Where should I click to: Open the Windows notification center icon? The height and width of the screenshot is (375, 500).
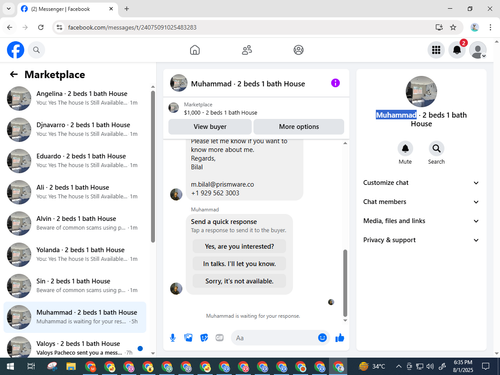[486, 367]
